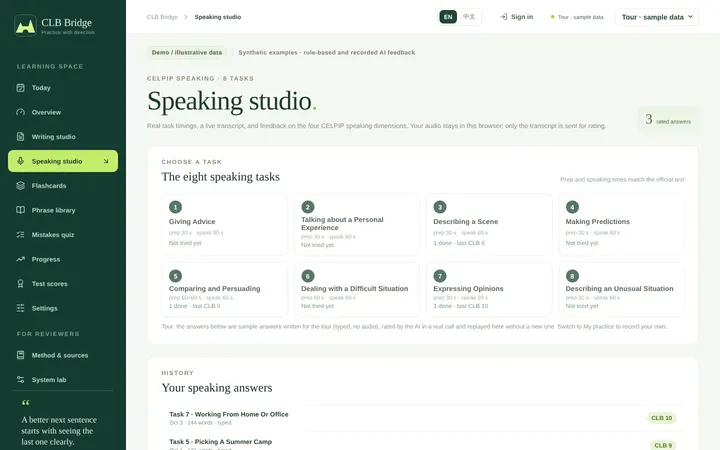
Task: Click the Method & sources icon
Action: point(20,355)
